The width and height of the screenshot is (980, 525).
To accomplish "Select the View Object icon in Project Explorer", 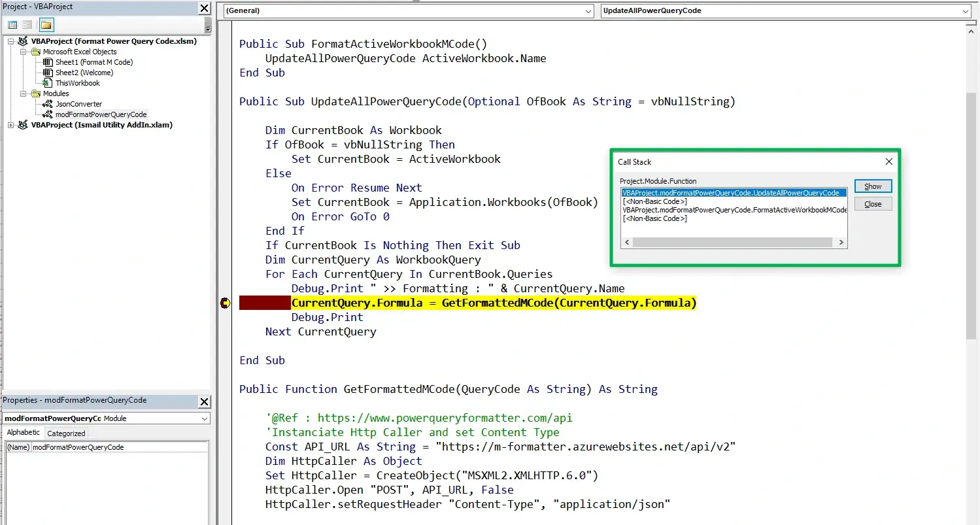I will tap(27, 24).
